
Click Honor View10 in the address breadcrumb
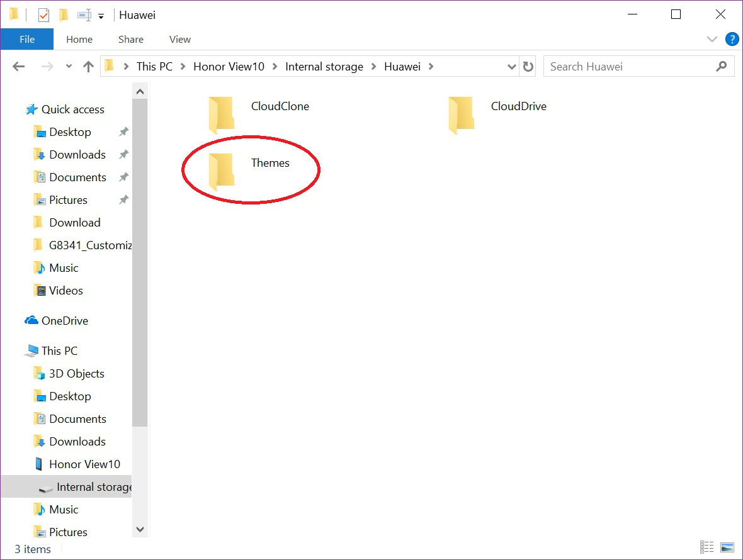[229, 66]
